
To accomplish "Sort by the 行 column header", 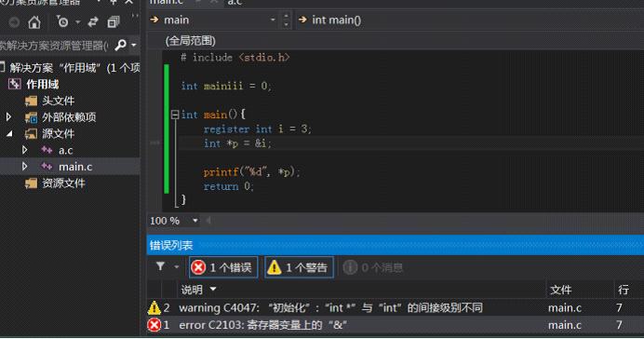I will click(x=624, y=290).
